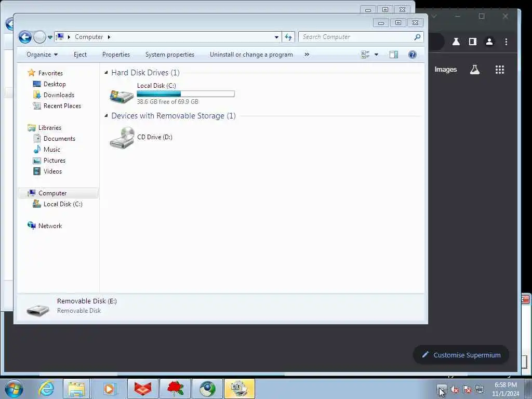Click the muted volume tray icon

pyautogui.click(x=455, y=390)
